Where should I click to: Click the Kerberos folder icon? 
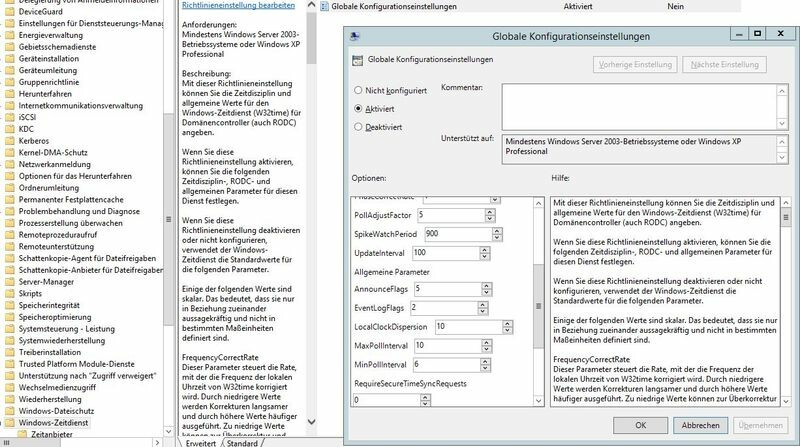[9, 141]
